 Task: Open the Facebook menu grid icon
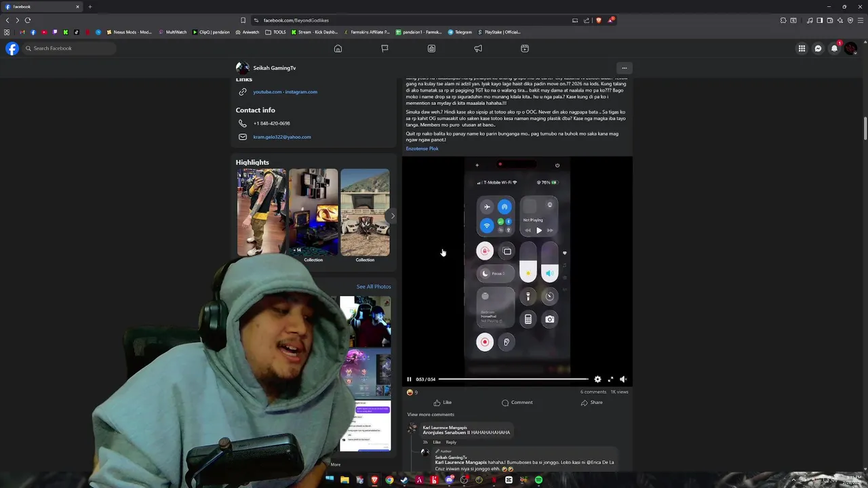[x=802, y=48]
